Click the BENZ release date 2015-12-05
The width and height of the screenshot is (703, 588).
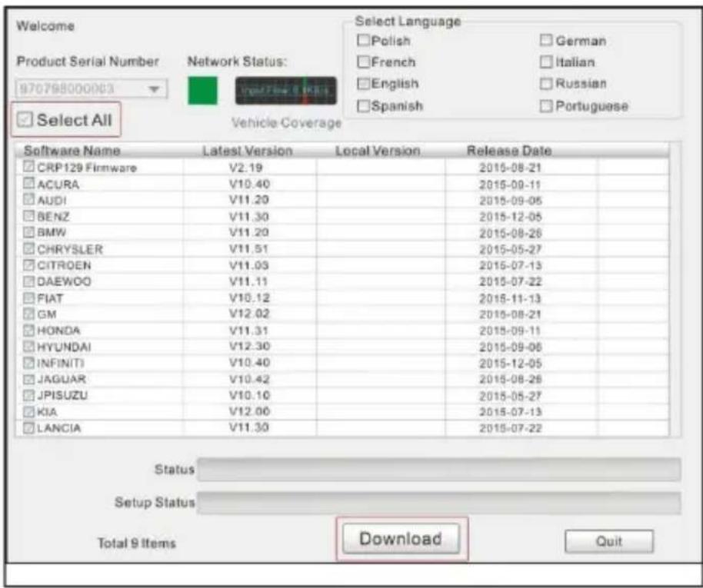[511, 217]
